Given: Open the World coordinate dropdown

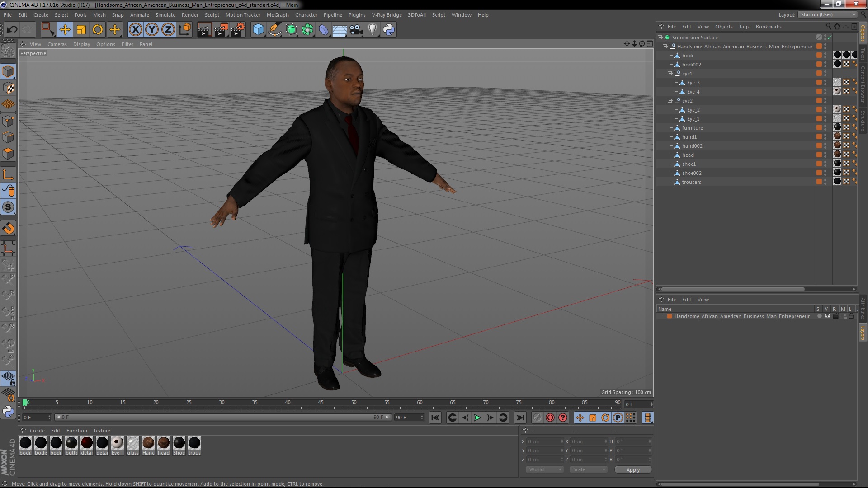Looking at the screenshot, I should pyautogui.click(x=545, y=469).
